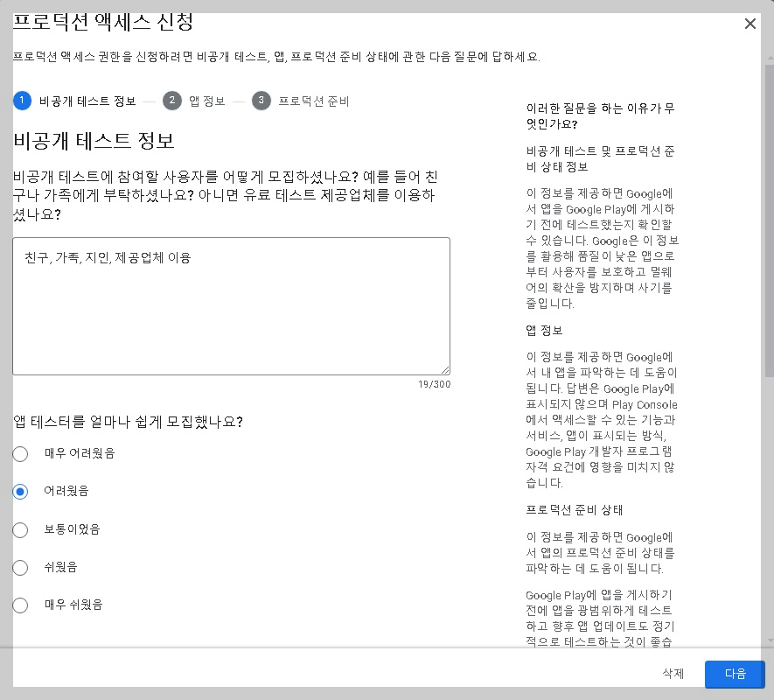The image size is (774, 700).
Task: Select the 어려웠음 radio option
Action: tap(20, 492)
